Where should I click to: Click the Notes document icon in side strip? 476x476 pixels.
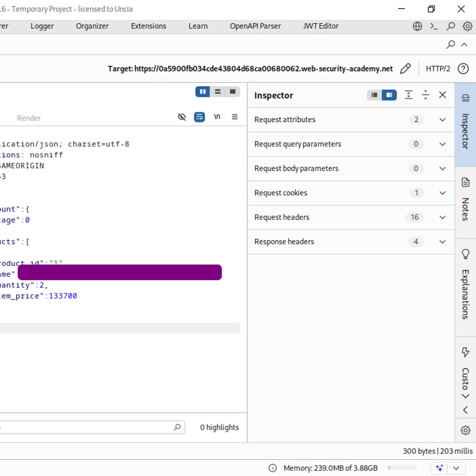click(x=465, y=182)
